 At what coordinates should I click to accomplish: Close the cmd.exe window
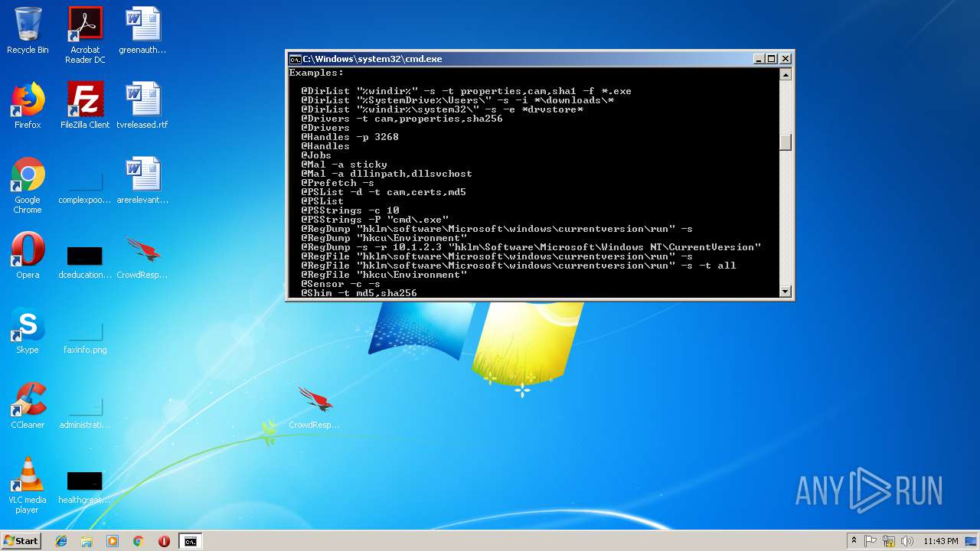coord(785,59)
